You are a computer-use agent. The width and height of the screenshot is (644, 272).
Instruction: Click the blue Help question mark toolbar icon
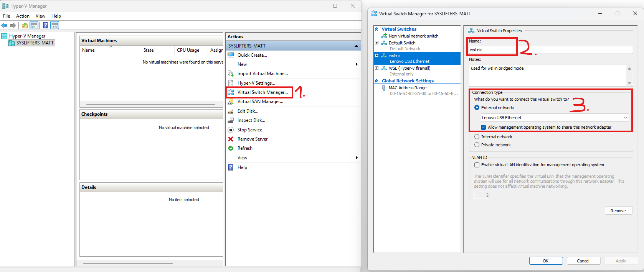tap(45, 25)
